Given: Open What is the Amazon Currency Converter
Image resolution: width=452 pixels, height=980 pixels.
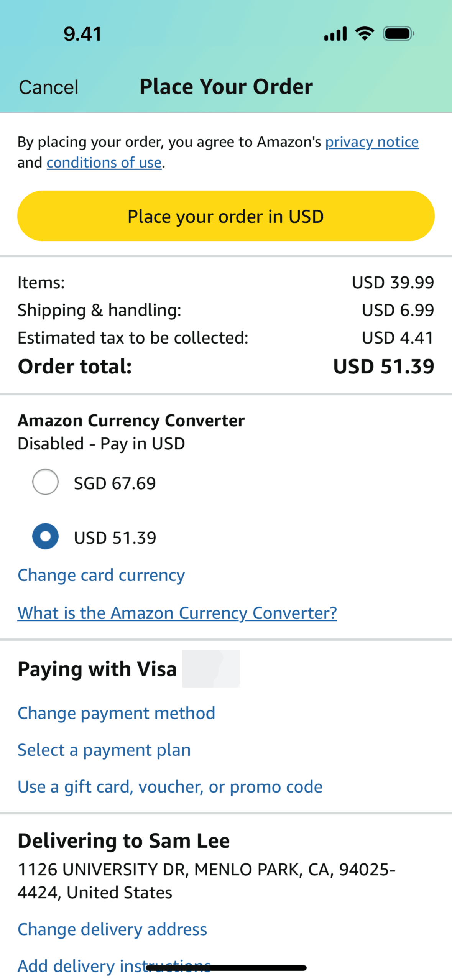Looking at the screenshot, I should pos(177,613).
